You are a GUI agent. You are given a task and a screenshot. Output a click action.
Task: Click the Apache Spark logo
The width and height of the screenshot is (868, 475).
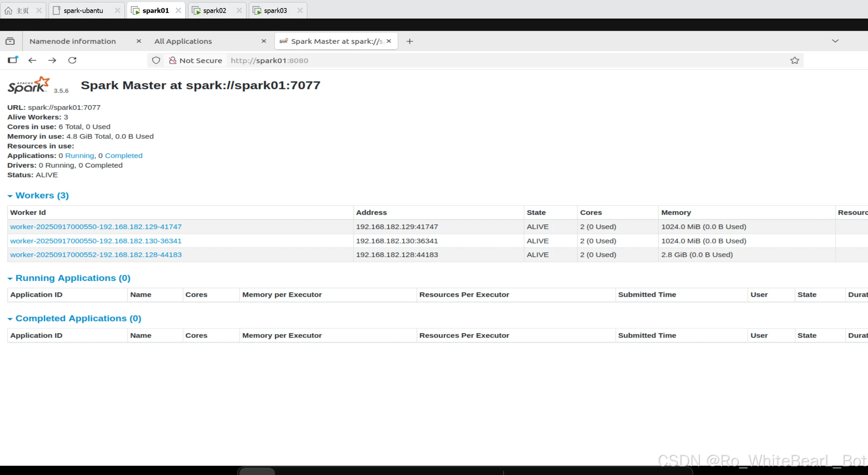click(29, 85)
